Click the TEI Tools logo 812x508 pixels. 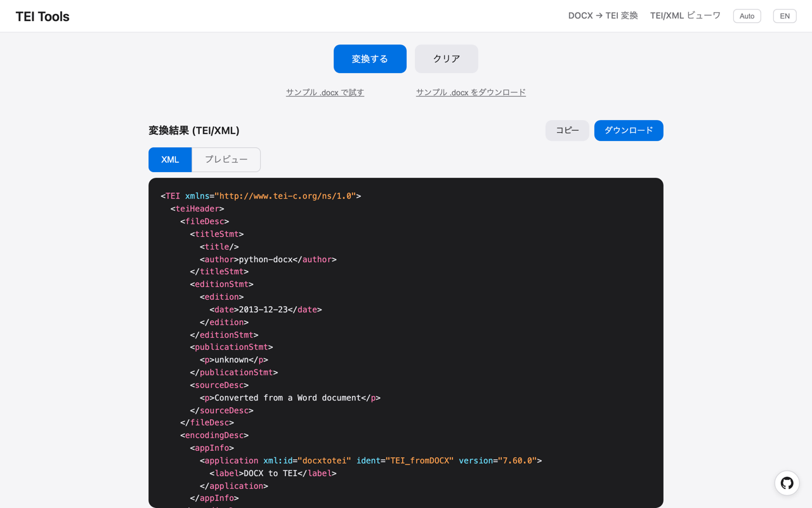coord(43,17)
